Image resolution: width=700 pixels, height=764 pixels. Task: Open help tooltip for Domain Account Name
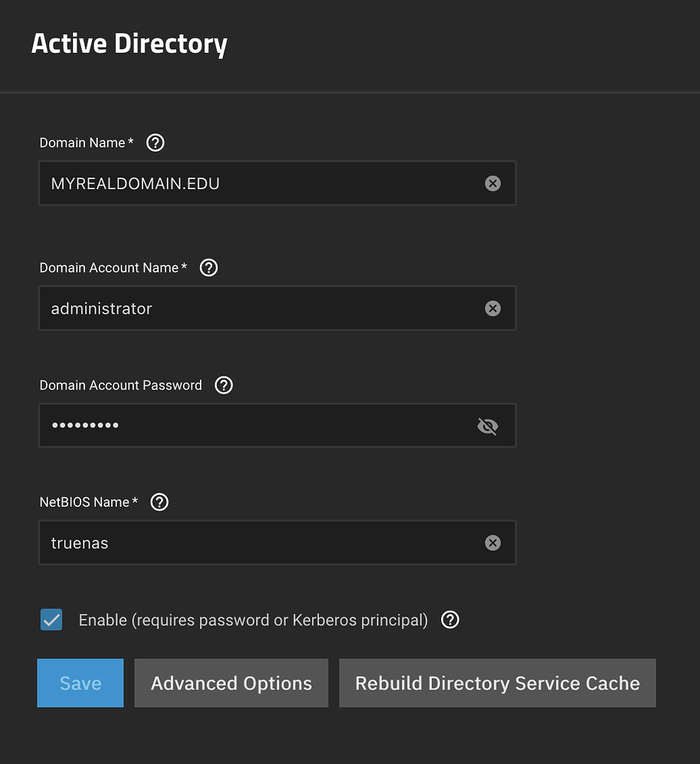pyautogui.click(x=208, y=268)
